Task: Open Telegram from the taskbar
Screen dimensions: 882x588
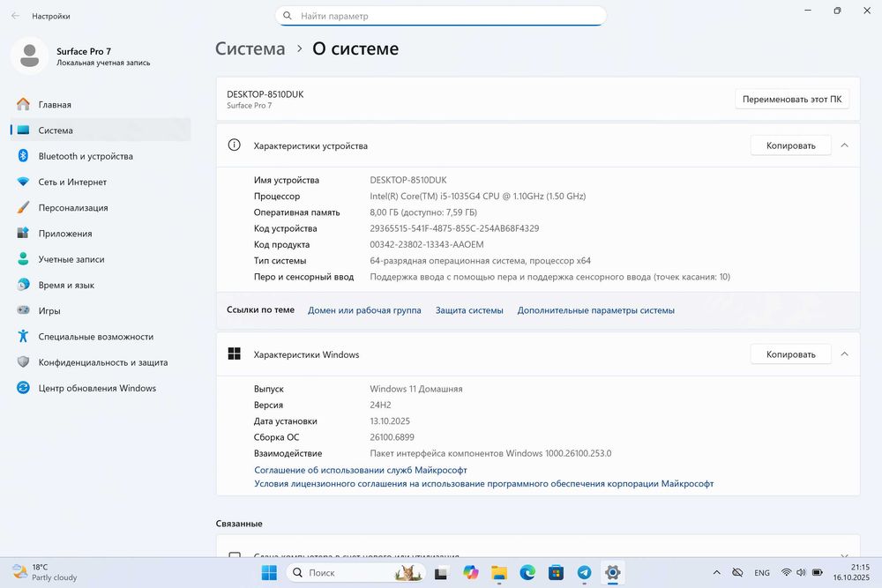Action: 585,573
